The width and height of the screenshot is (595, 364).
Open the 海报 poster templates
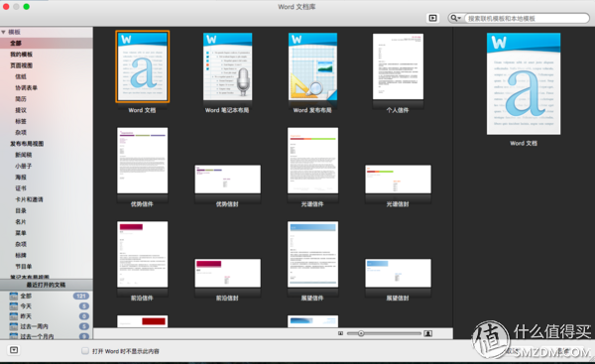click(21, 178)
